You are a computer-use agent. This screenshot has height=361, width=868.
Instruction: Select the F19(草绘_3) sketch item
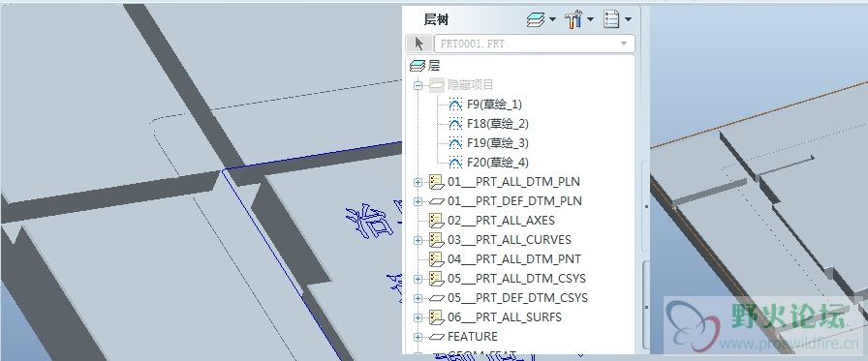490,143
